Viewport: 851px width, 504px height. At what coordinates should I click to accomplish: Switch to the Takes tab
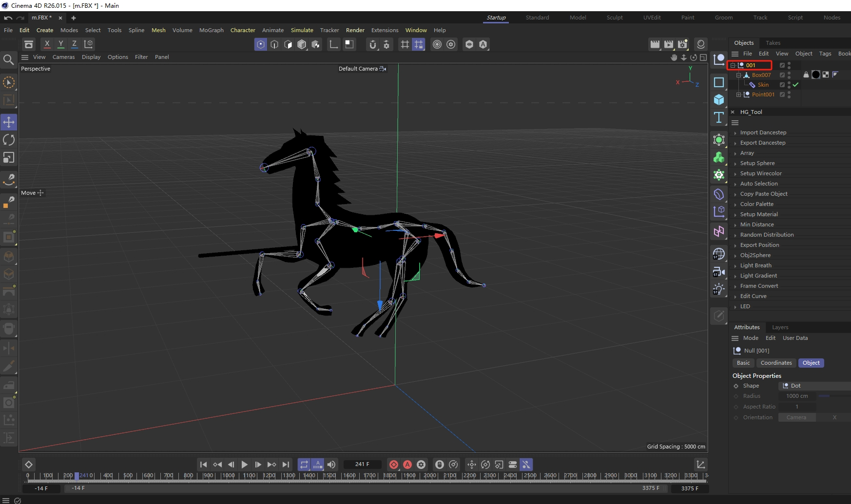tap(773, 43)
